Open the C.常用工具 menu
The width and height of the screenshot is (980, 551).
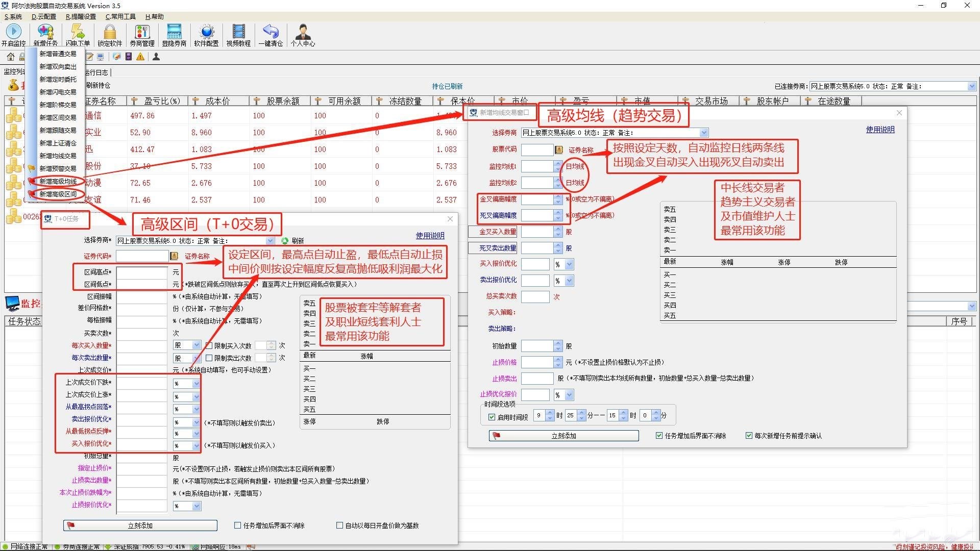click(120, 16)
